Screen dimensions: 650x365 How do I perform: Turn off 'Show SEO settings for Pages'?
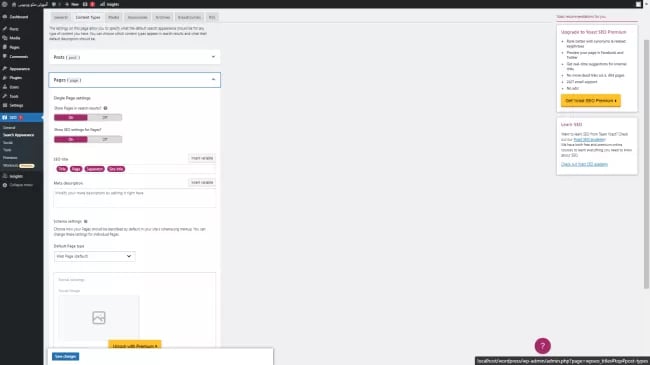click(x=105, y=139)
